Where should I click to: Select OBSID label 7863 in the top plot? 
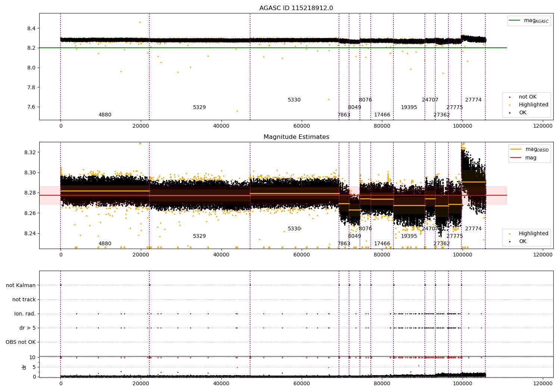click(x=344, y=115)
